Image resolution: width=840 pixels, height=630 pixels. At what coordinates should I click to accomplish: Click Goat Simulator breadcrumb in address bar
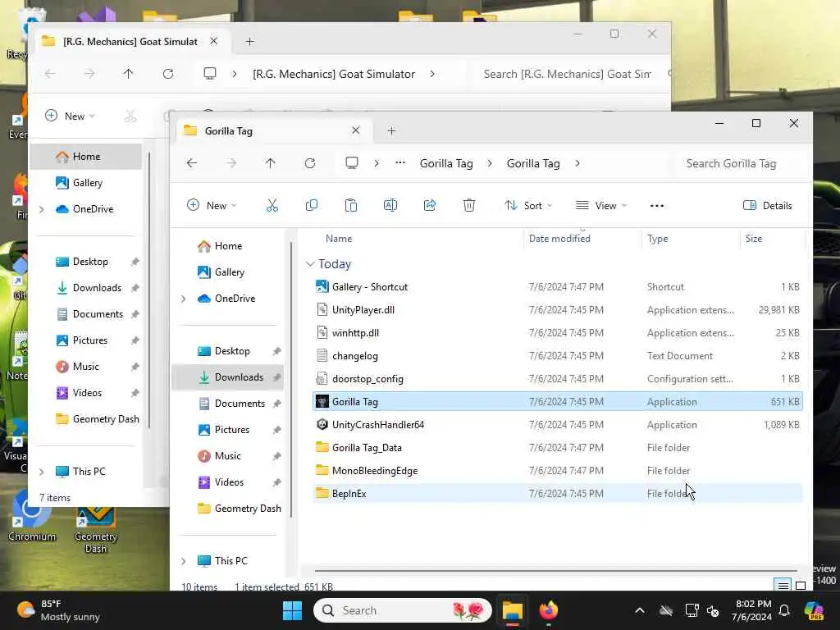pyautogui.click(x=334, y=74)
